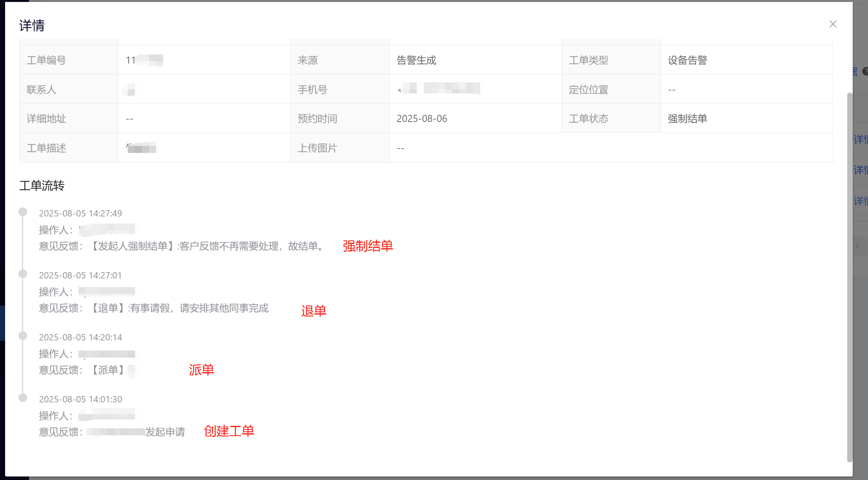Click the 设备告警 work order type value
This screenshot has width=868, height=480.
[x=687, y=60]
